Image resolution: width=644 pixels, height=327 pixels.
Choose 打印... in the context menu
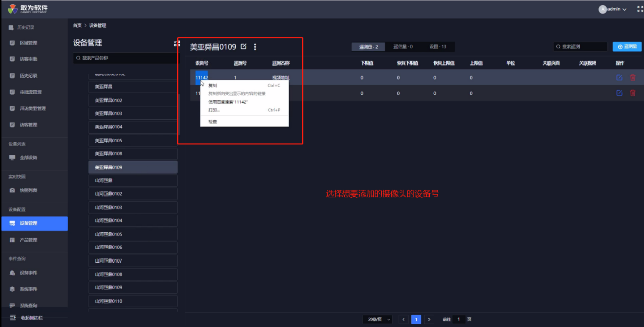click(x=244, y=110)
